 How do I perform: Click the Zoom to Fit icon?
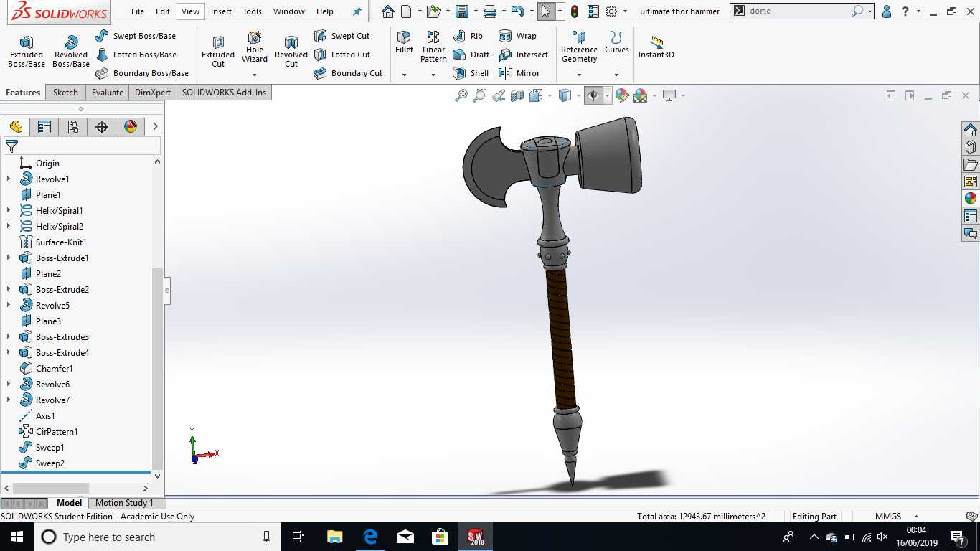pos(461,95)
